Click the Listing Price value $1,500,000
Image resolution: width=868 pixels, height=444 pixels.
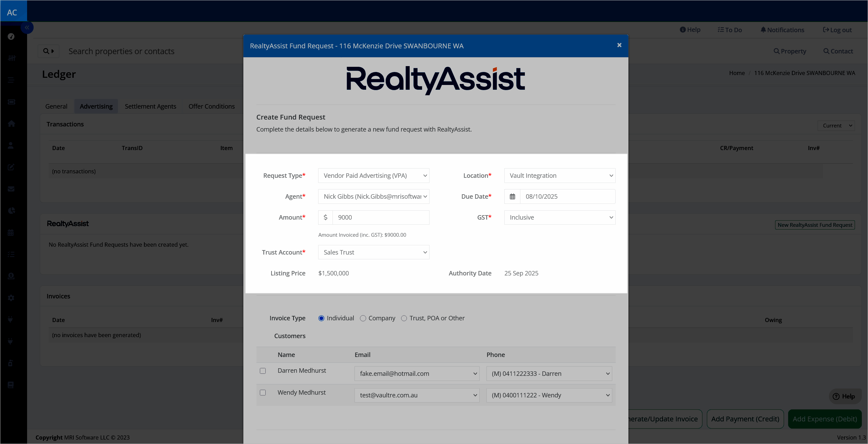[x=334, y=273]
